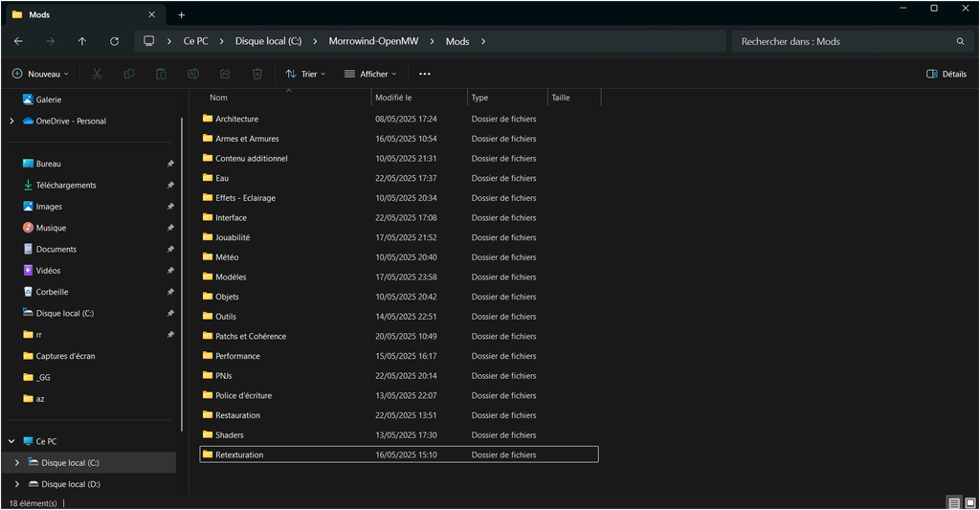The image size is (980, 510).
Task: Click Morrowind-OpenMW breadcrumb segment
Action: pos(374,41)
